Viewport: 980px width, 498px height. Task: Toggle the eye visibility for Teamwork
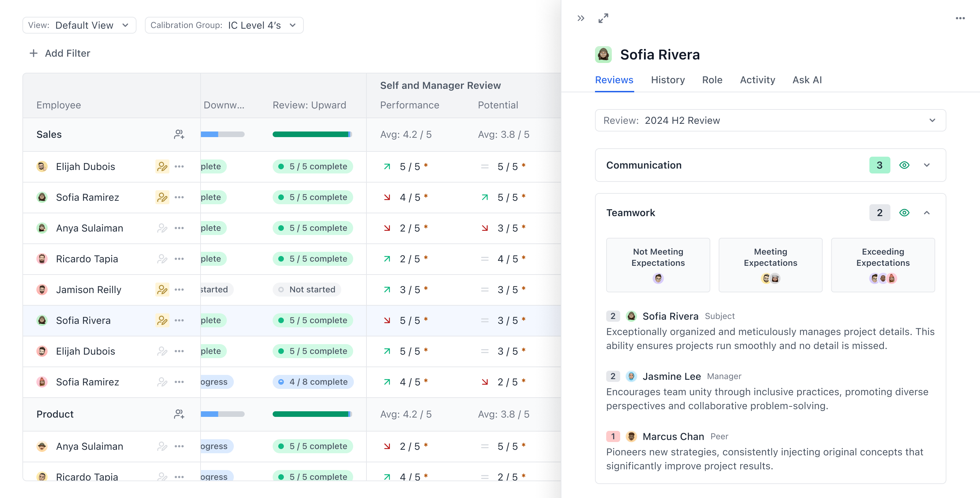[x=904, y=213]
